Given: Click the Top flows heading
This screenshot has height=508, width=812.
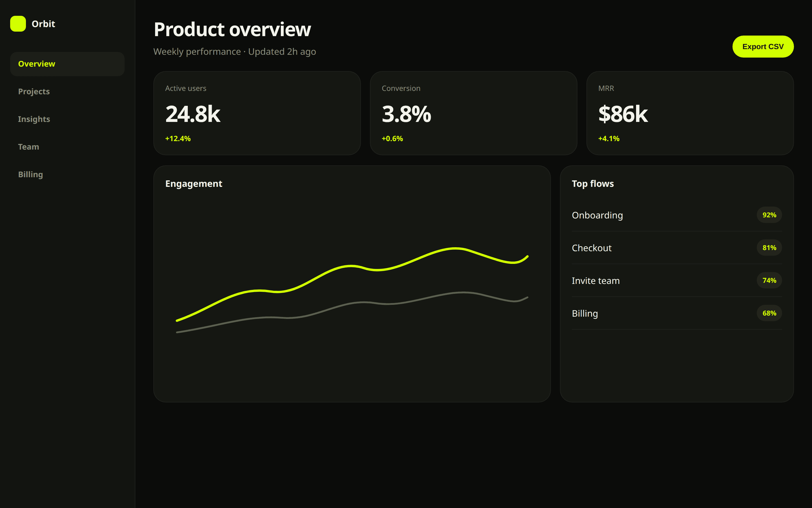Looking at the screenshot, I should (x=593, y=184).
